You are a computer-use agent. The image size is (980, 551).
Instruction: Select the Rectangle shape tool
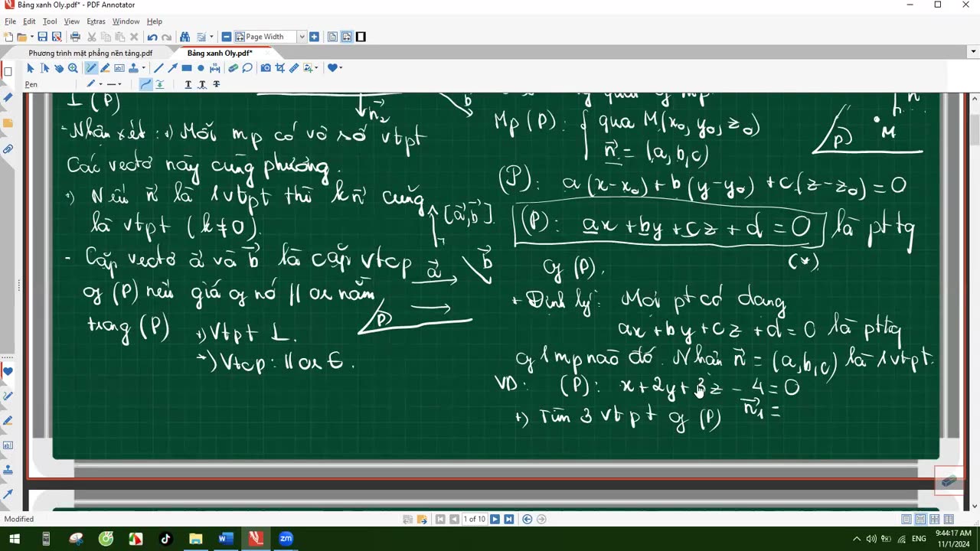coord(187,68)
